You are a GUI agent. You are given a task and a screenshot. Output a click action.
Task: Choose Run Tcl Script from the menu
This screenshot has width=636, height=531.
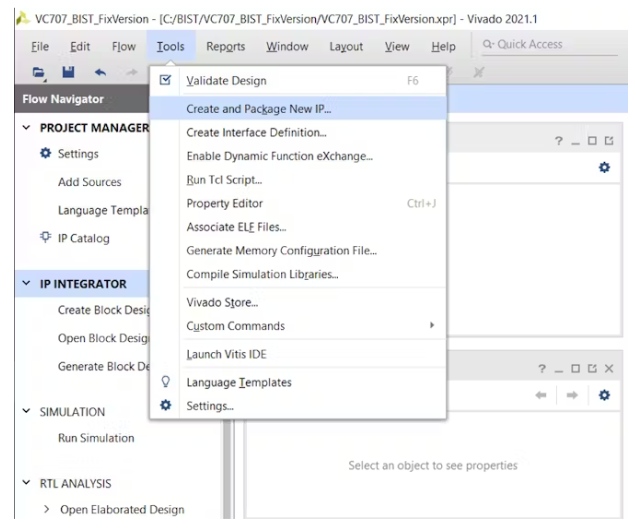[224, 180]
